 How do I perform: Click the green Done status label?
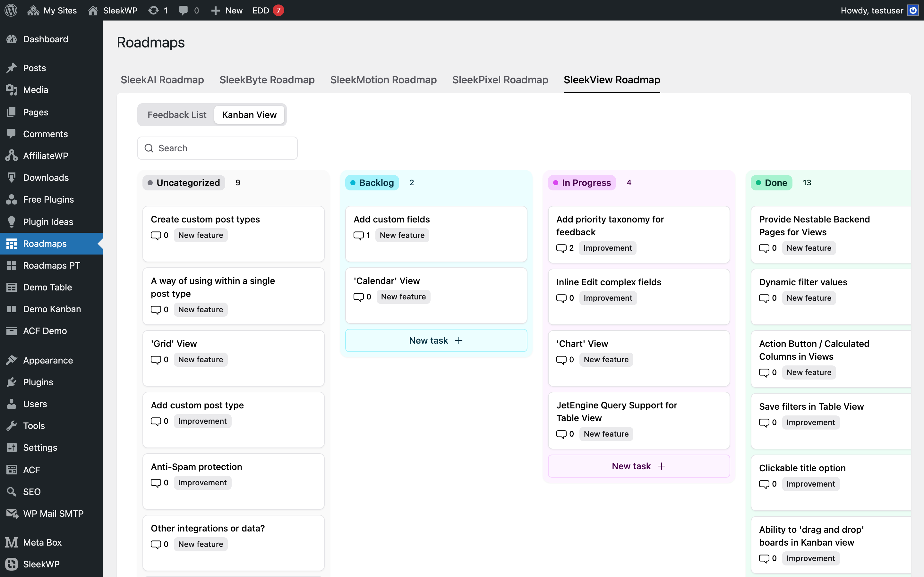pos(771,183)
